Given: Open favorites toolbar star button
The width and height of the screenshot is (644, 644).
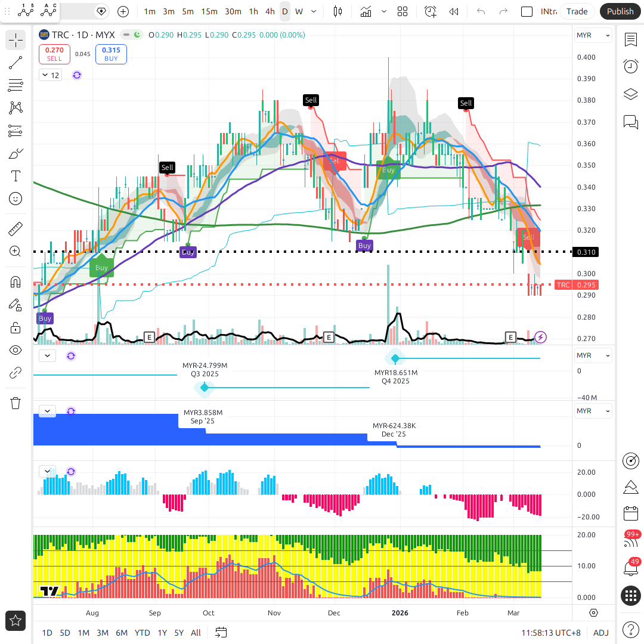Looking at the screenshot, I should pyautogui.click(x=16, y=621).
